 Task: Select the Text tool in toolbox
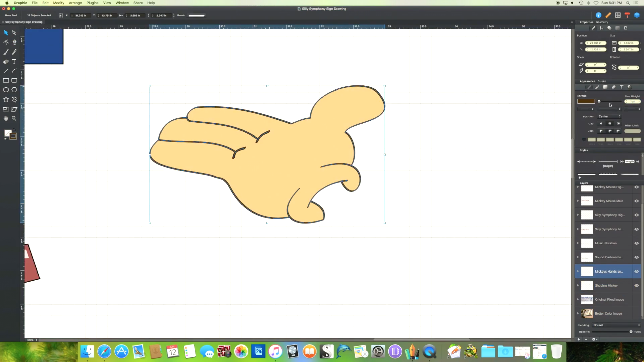point(14,62)
